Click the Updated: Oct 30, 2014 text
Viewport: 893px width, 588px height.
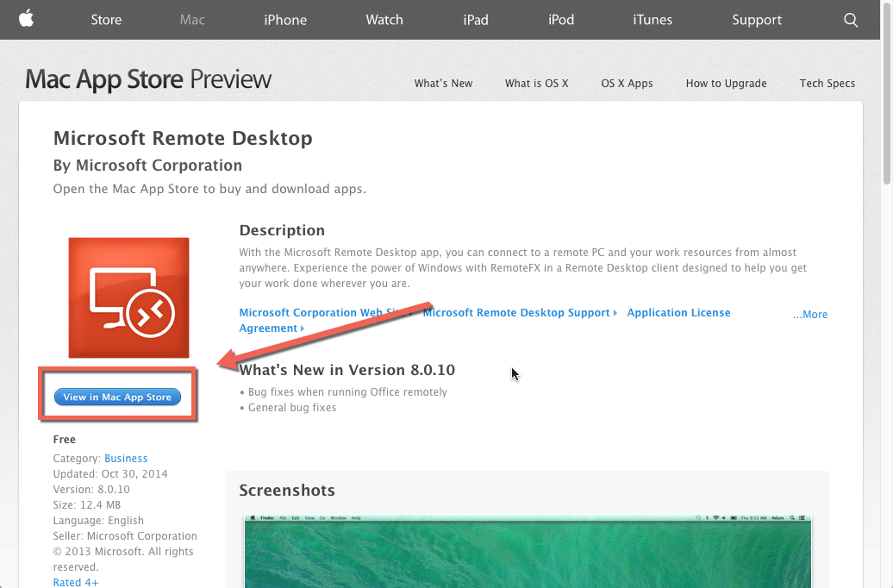(x=110, y=474)
